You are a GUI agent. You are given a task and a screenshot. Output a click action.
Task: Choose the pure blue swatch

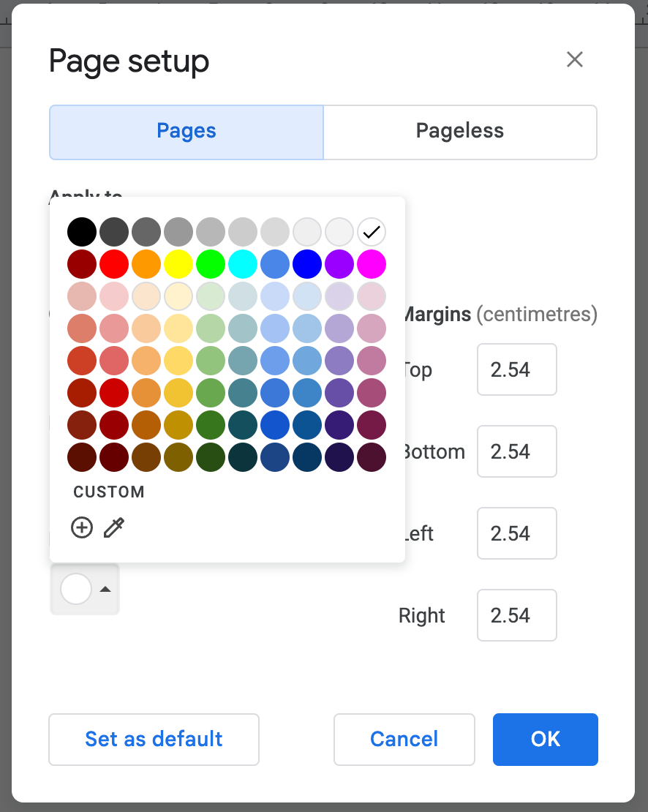307,264
